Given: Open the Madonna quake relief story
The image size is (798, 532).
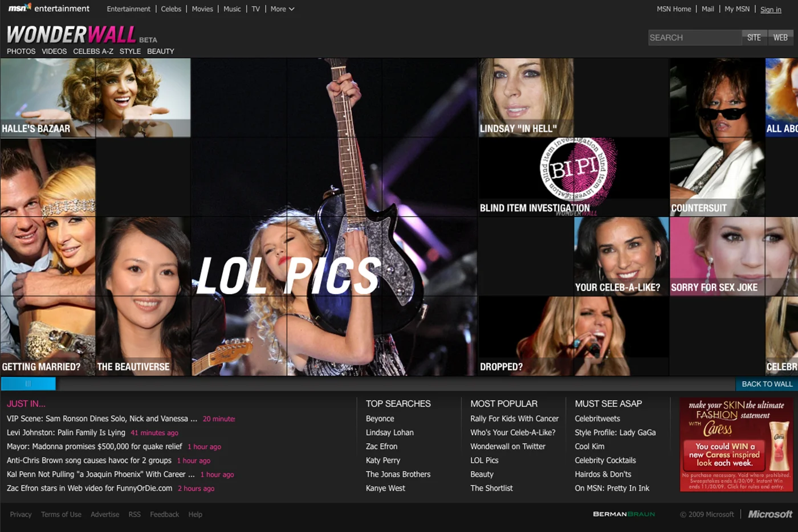Looking at the screenshot, I should (x=95, y=447).
